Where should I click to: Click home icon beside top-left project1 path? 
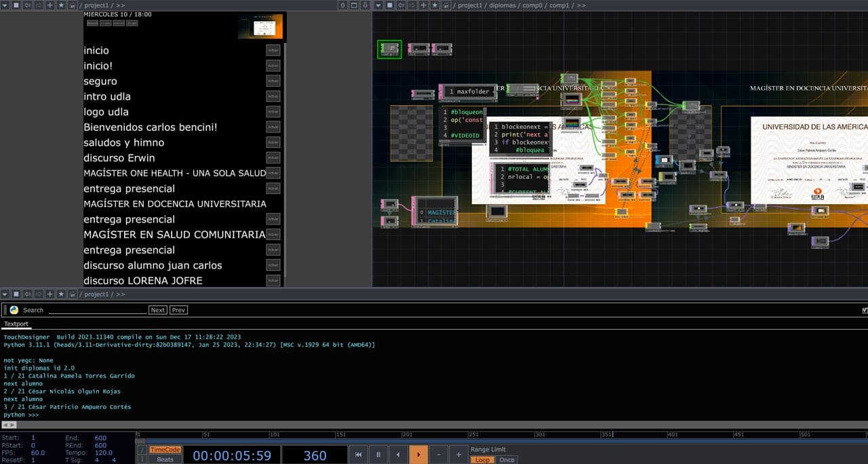click(x=73, y=5)
